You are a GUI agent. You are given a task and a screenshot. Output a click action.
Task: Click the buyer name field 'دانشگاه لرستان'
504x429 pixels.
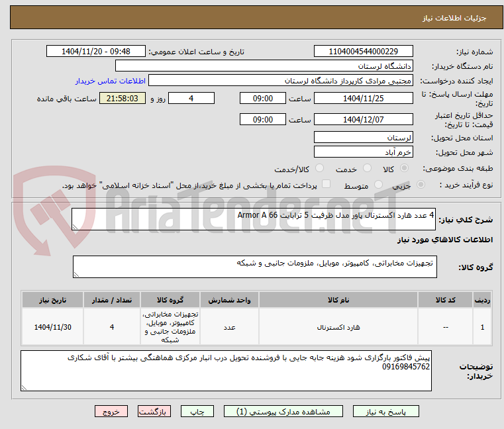(264, 66)
